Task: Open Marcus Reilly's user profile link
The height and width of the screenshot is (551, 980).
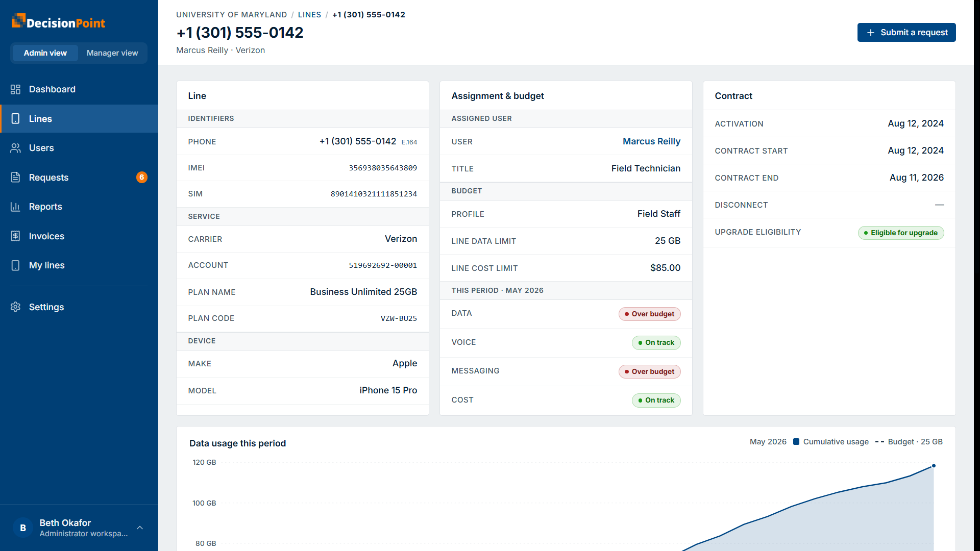Action: pyautogui.click(x=651, y=141)
